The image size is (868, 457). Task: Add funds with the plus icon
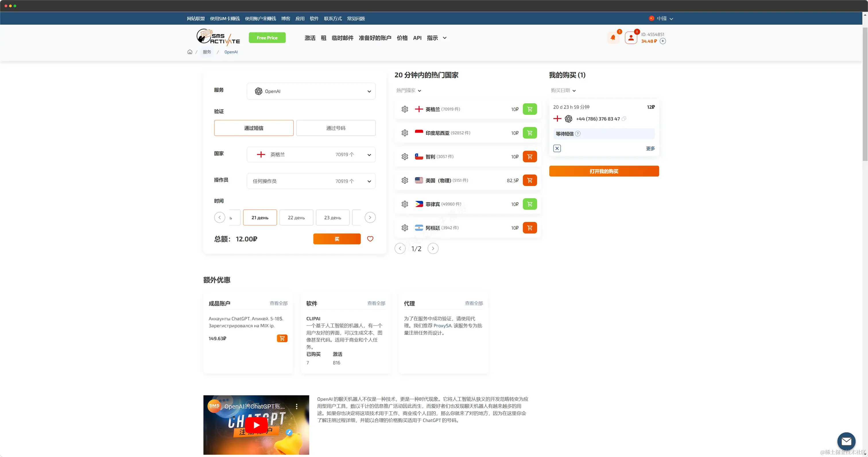click(662, 41)
